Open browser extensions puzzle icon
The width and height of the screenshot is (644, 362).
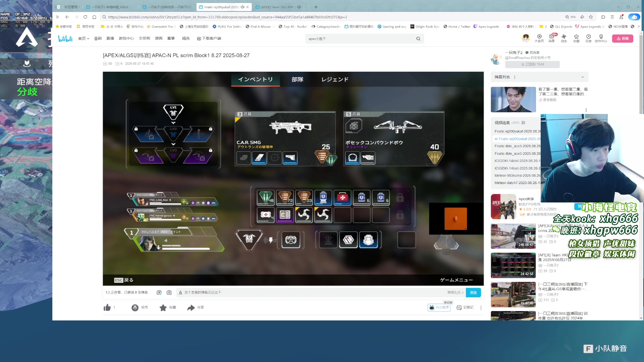coord(603,17)
